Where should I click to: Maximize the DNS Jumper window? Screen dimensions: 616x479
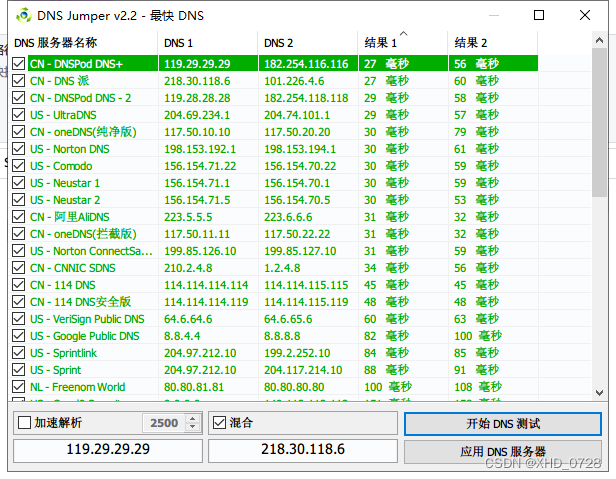click(539, 15)
